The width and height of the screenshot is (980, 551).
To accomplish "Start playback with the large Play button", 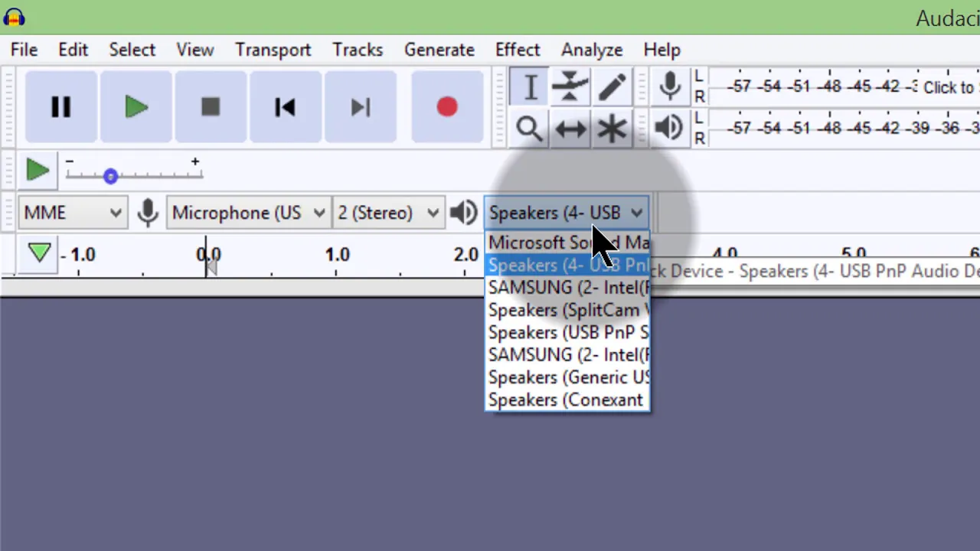I will pyautogui.click(x=136, y=107).
